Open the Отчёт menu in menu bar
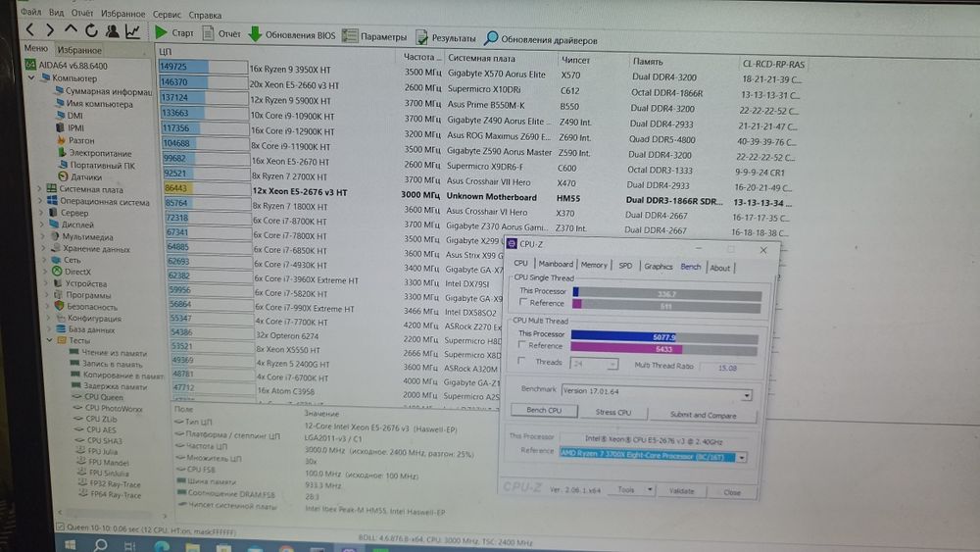Viewport: 980px width, 552px height. coord(82,13)
